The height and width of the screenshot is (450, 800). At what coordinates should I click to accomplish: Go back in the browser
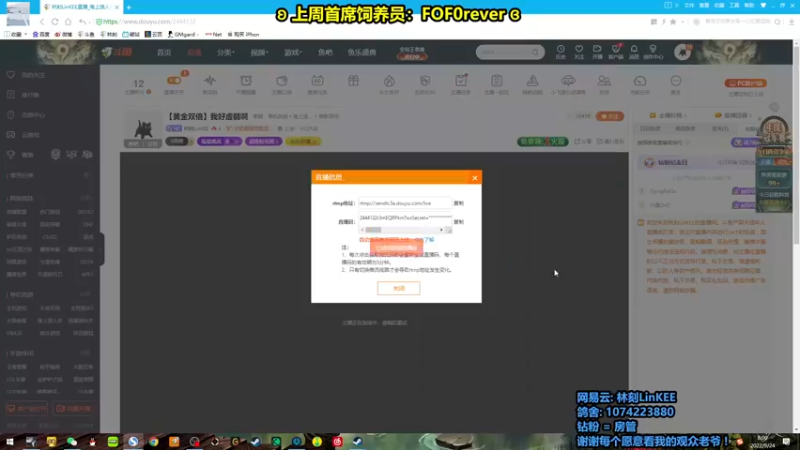(42, 22)
